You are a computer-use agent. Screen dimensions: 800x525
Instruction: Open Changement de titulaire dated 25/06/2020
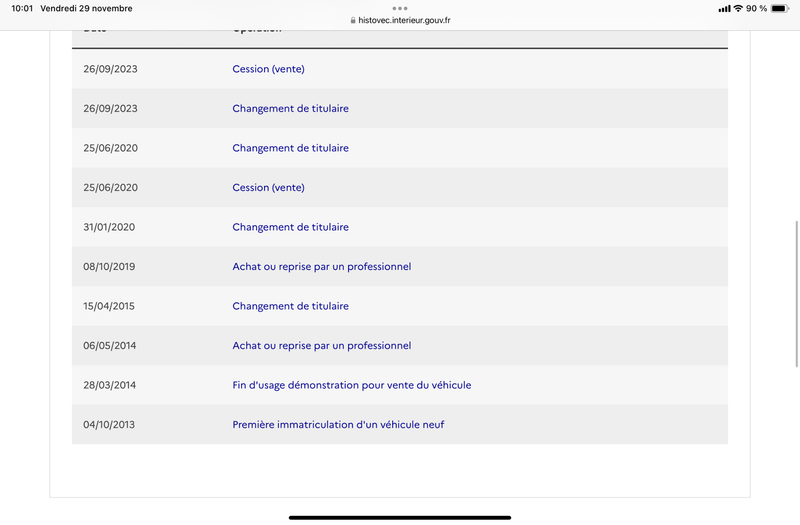coord(290,148)
